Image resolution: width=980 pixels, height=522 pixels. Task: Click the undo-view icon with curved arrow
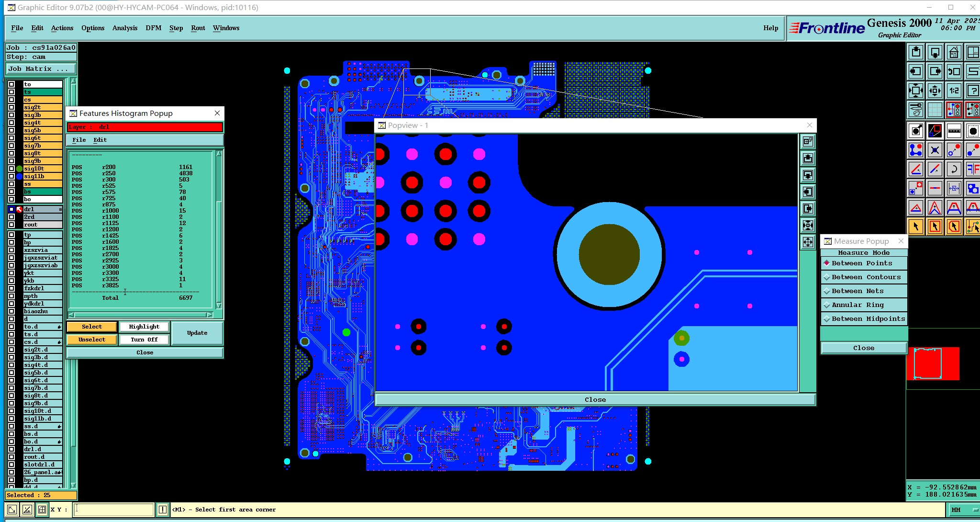pyautogui.click(x=954, y=71)
